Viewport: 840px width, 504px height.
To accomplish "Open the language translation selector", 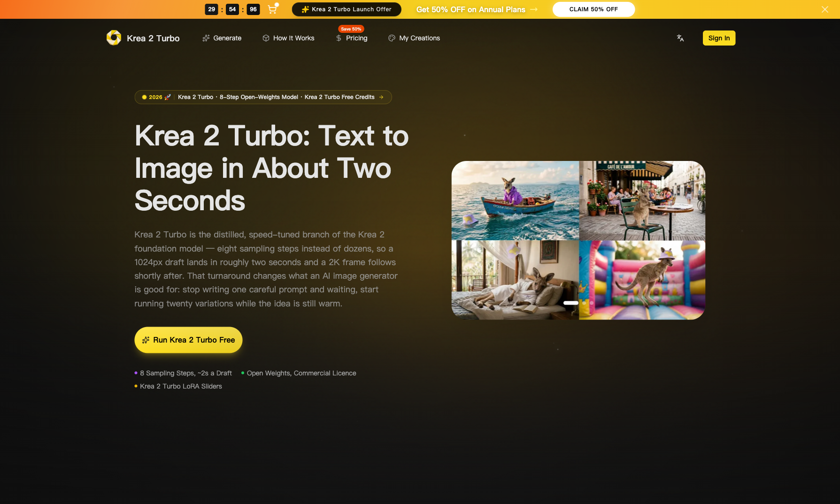I will tap(680, 38).
